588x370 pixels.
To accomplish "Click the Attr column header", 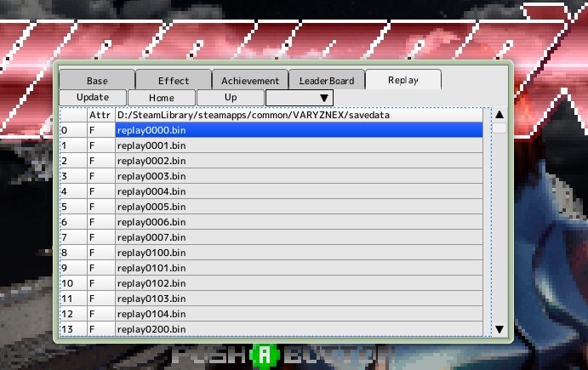I will (x=101, y=115).
